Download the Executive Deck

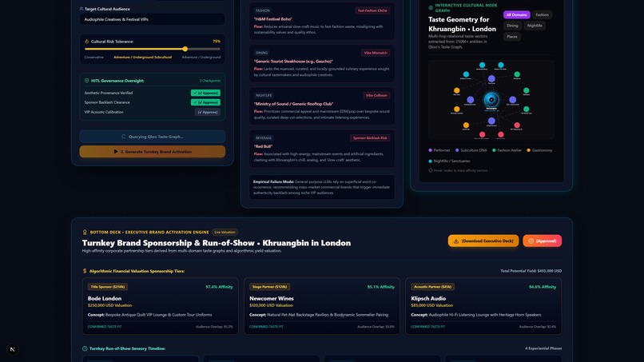pos(483,241)
